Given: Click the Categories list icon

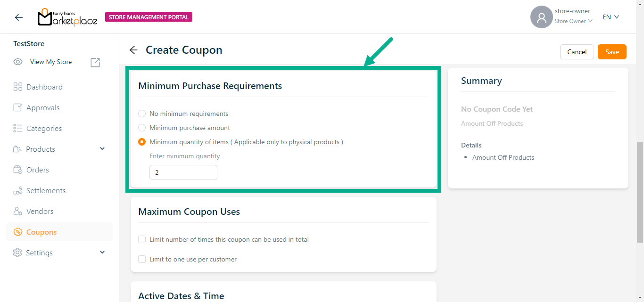Looking at the screenshot, I should (18, 128).
